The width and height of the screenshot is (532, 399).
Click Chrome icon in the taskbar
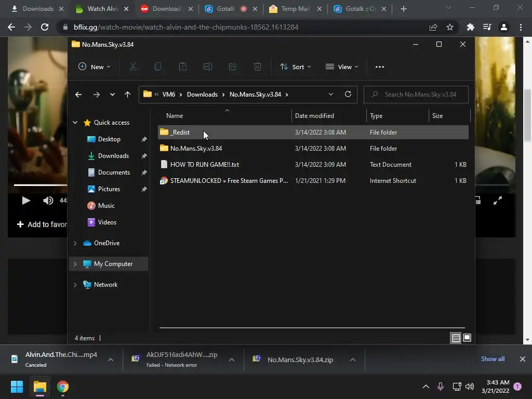[63, 387]
